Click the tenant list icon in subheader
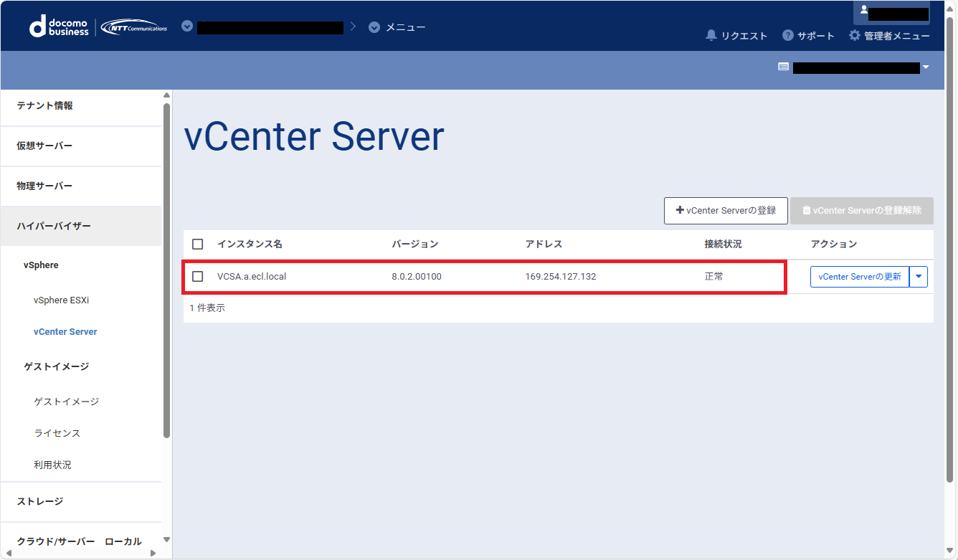 pyautogui.click(x=783, y=67)
